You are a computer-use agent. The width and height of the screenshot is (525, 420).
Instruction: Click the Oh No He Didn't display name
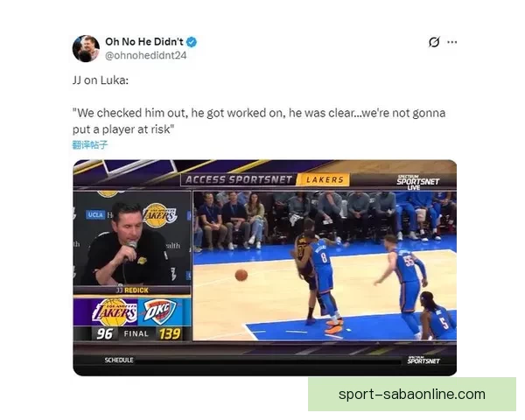(x=144, y=42)
